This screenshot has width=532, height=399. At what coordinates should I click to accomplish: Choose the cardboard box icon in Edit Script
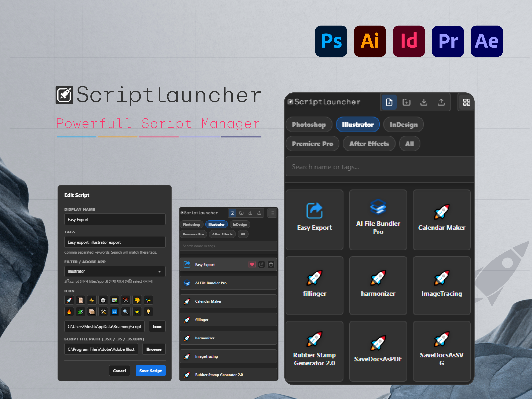92,312
